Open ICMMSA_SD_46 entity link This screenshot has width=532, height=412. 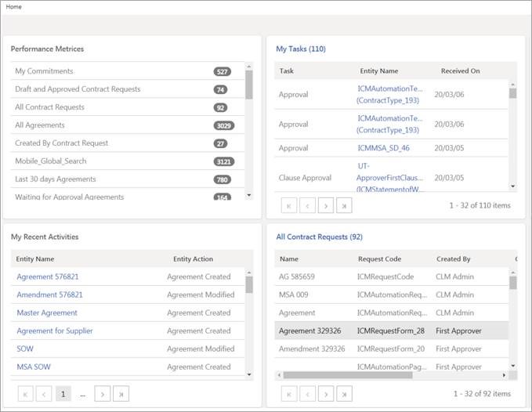pyautogui.click(x=383, y=147)
